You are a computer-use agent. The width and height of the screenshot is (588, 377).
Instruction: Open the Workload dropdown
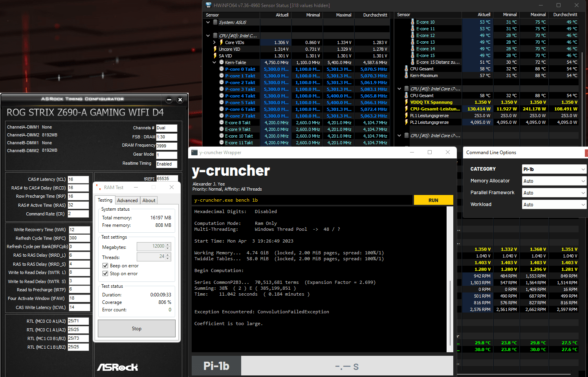coord(554,204)
